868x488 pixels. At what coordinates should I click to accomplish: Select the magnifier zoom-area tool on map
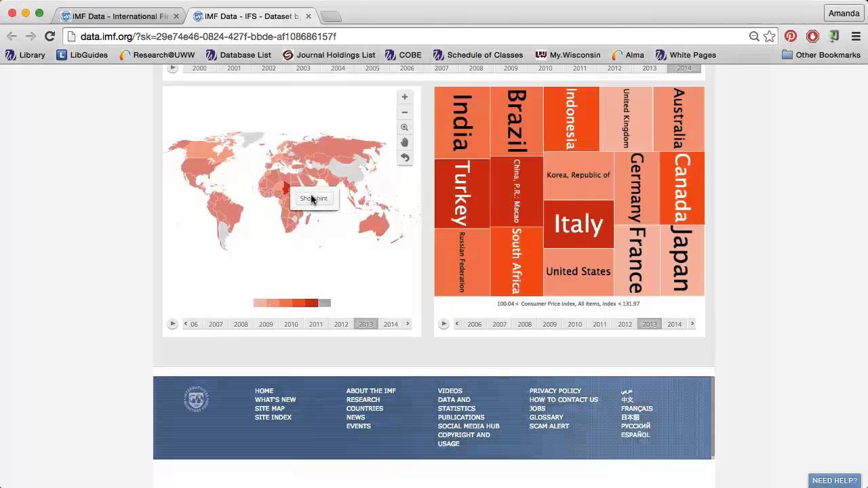405,127
